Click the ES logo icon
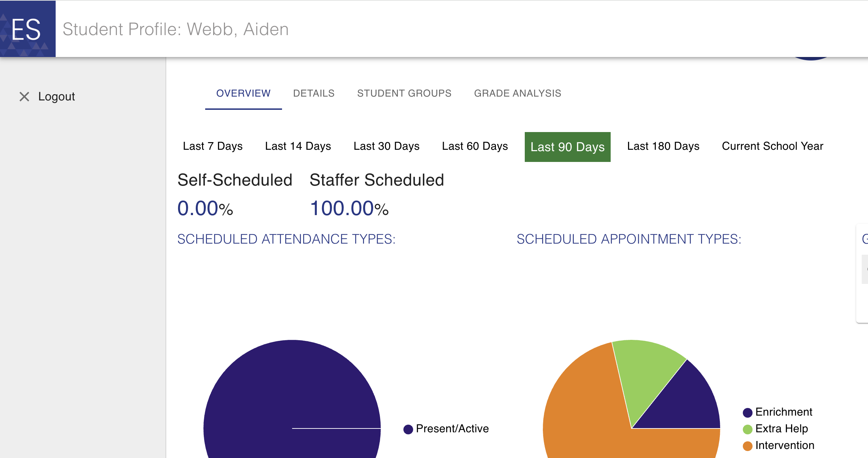 [x=27, y=28]
